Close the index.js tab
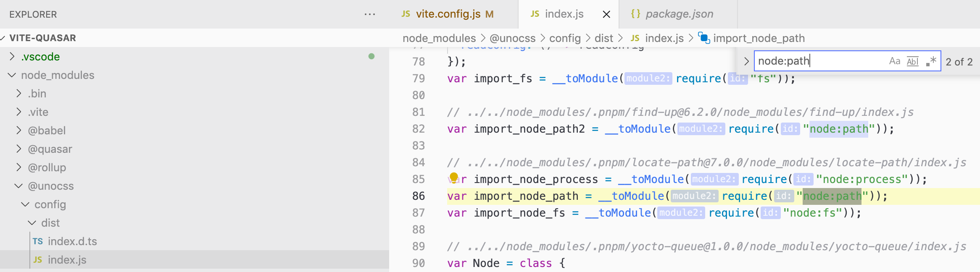The height and width of the screenshot is (272, 980). coord(606,15)
